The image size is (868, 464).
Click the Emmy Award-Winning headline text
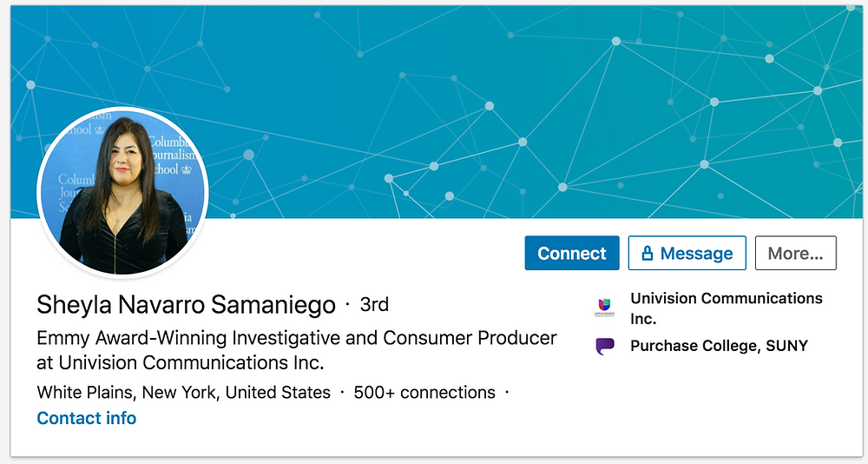(x=297, y=338)
